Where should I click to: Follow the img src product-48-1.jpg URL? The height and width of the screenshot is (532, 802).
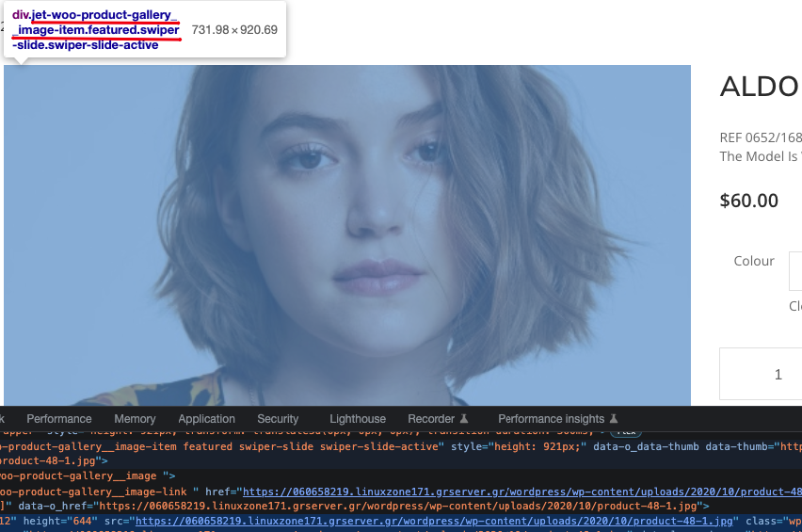click(434, 521)
